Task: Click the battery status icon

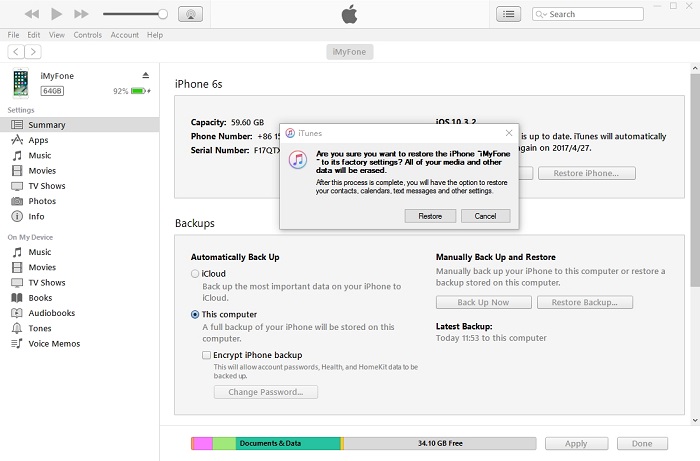Action: [x=141, y=91]
